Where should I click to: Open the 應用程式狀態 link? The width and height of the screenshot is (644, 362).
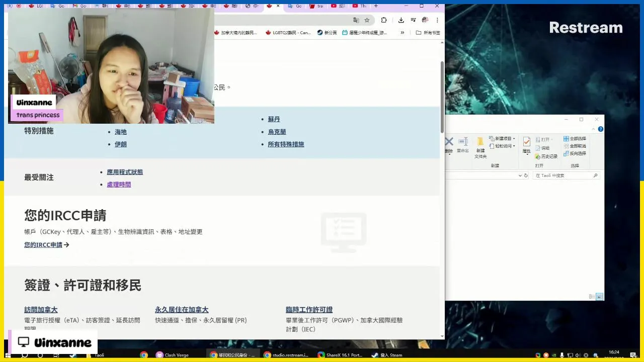coord(125,172)
